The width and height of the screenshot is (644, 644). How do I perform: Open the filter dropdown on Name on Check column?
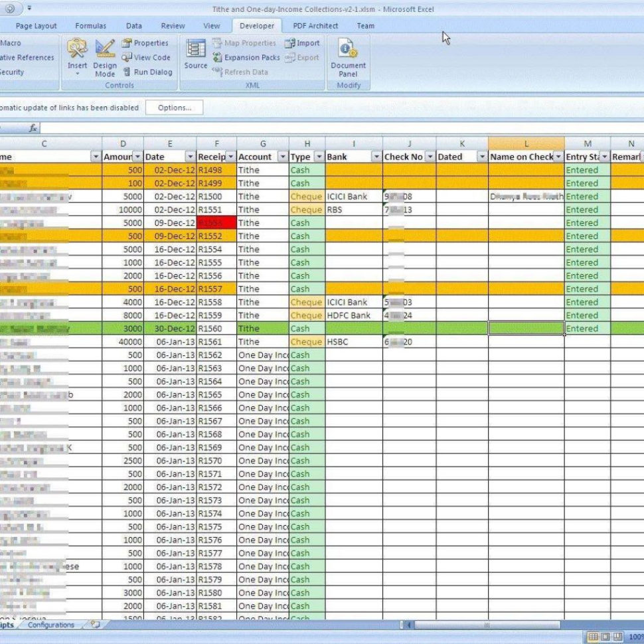pyautogui.click(x=559, y=157)
